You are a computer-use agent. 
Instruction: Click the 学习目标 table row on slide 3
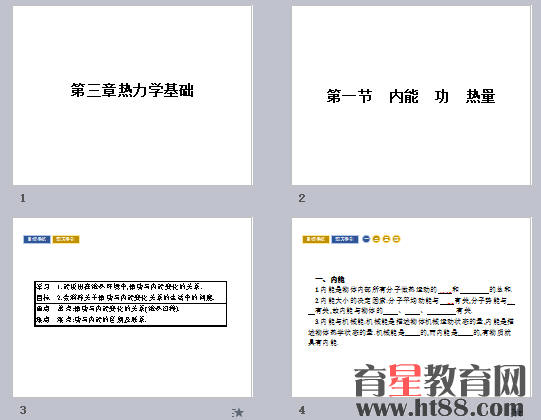130,292
